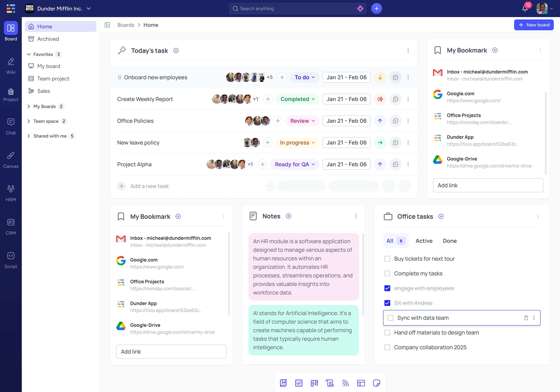Expand the Team space section

coord(29,121)
